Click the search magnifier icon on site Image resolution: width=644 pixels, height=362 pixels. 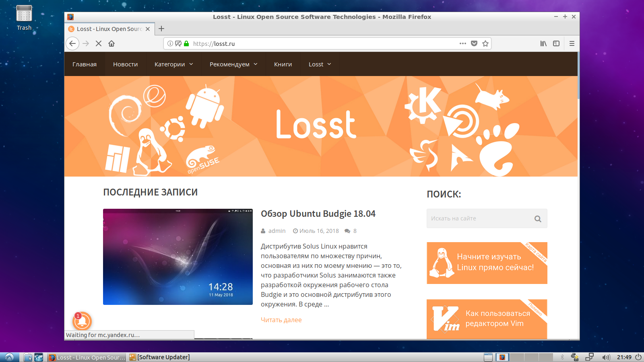pyautogui.click(x=538, y=219)
